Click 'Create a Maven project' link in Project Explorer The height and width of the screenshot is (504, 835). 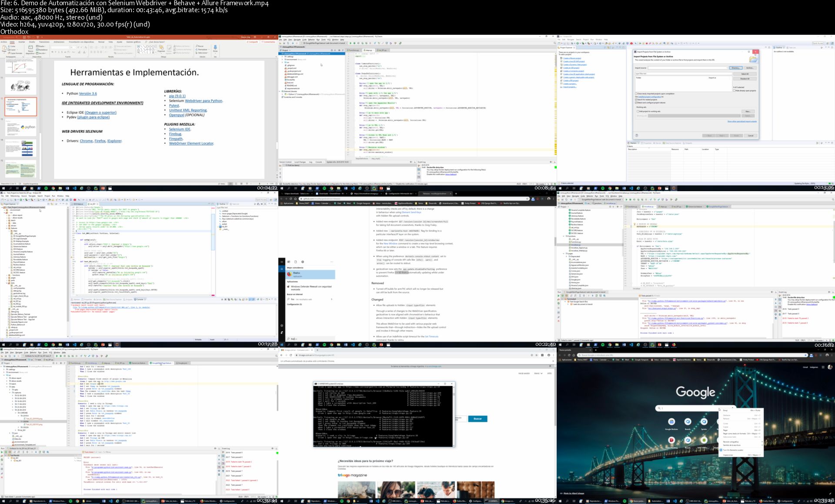(572, 58)
